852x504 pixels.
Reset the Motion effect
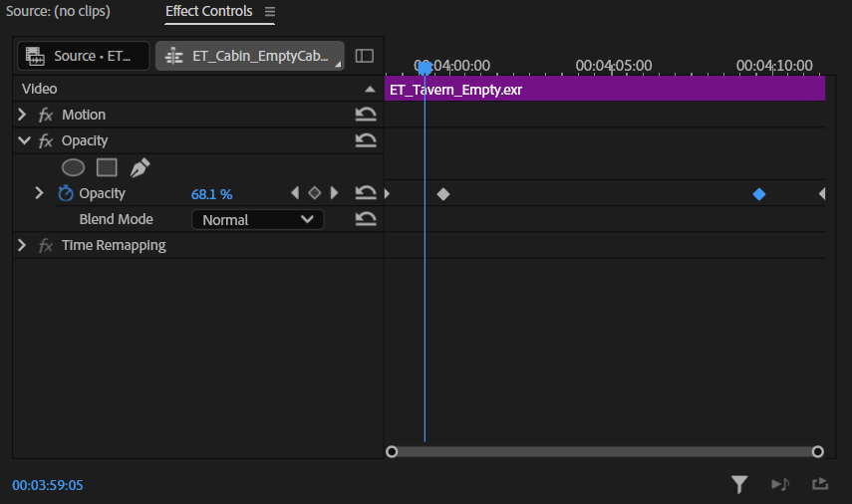coord(366,115)
